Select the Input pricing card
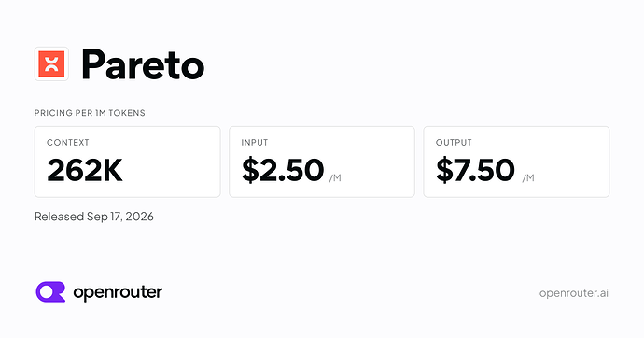This screenshot has width=644, height=338. point(322,162)
